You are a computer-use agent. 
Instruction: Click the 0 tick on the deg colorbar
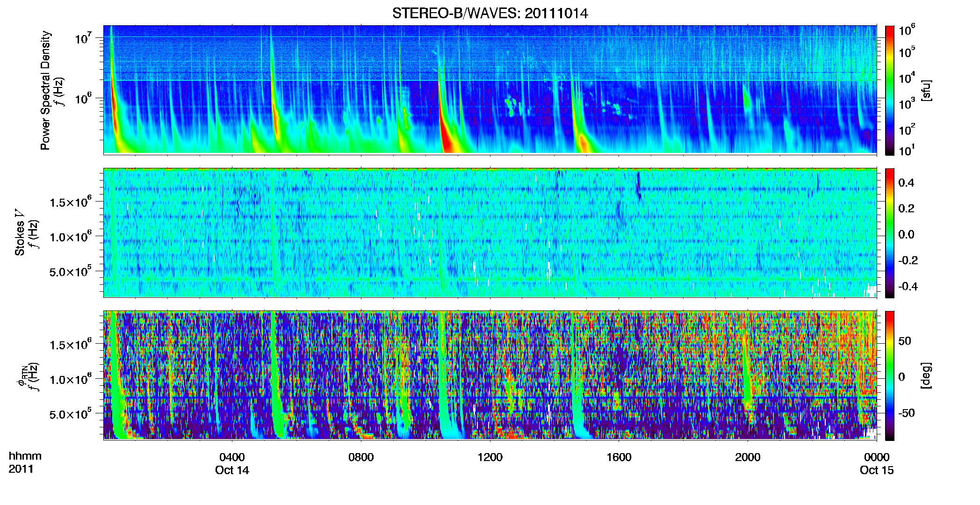[x=901, y=377]
